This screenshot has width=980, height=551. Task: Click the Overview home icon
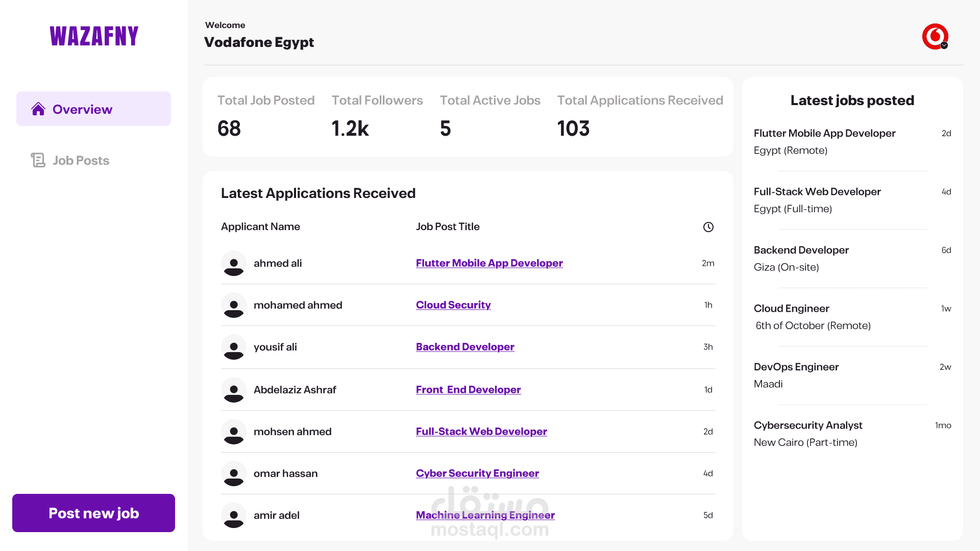click(38, 109)
